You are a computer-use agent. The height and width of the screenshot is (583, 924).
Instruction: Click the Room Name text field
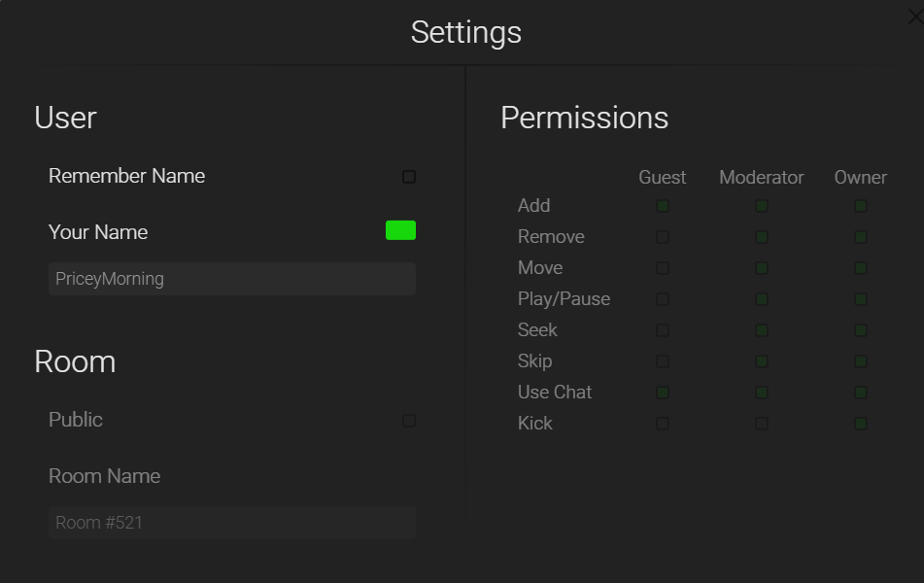(x=232, y=523)
